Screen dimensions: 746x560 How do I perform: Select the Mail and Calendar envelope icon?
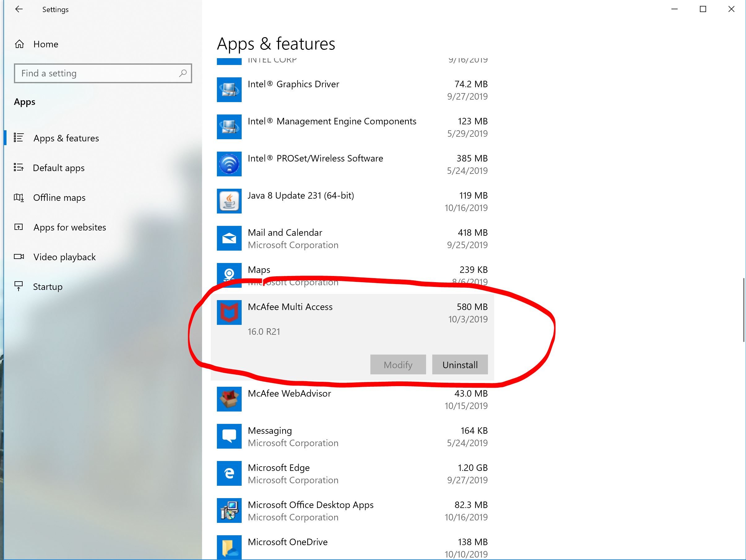tap(229, 238)
